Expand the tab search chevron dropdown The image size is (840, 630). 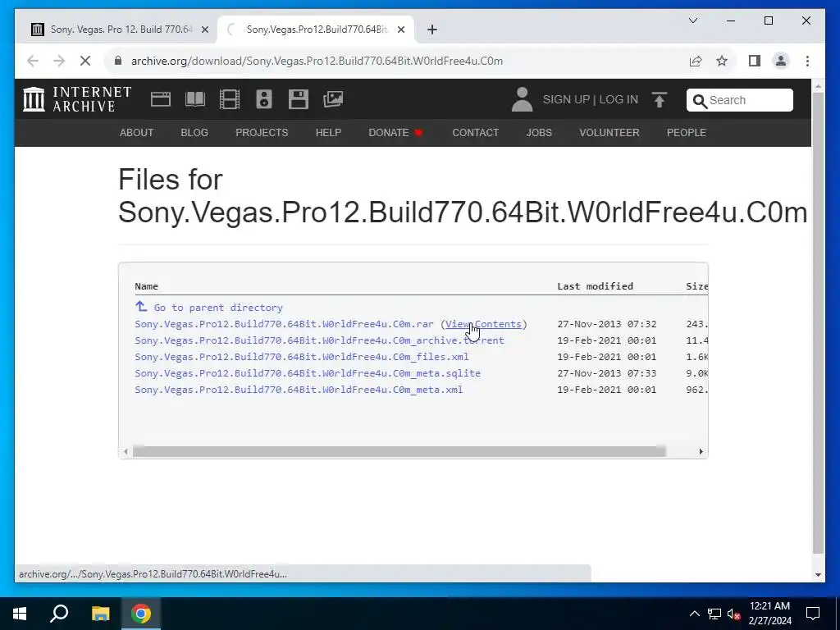pos(692,21)
